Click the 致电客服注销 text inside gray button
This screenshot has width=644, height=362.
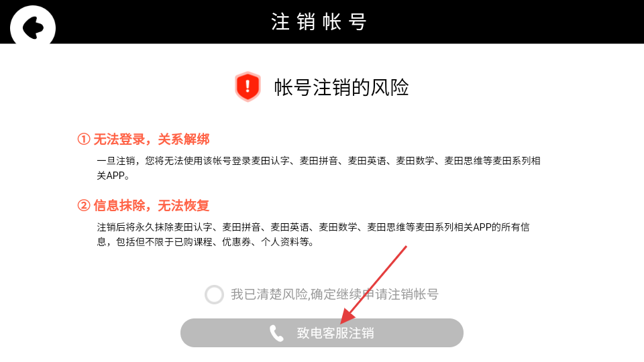tap(335, 333)
